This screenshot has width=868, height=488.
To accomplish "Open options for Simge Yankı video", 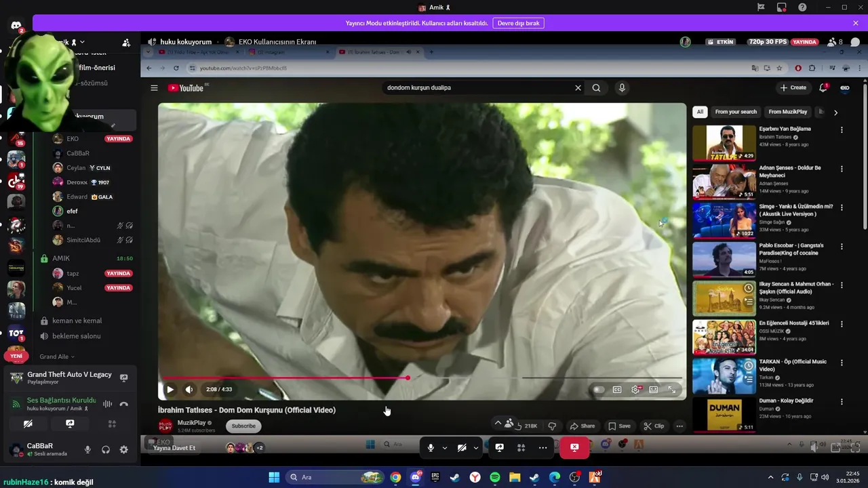I will (842, 207).
